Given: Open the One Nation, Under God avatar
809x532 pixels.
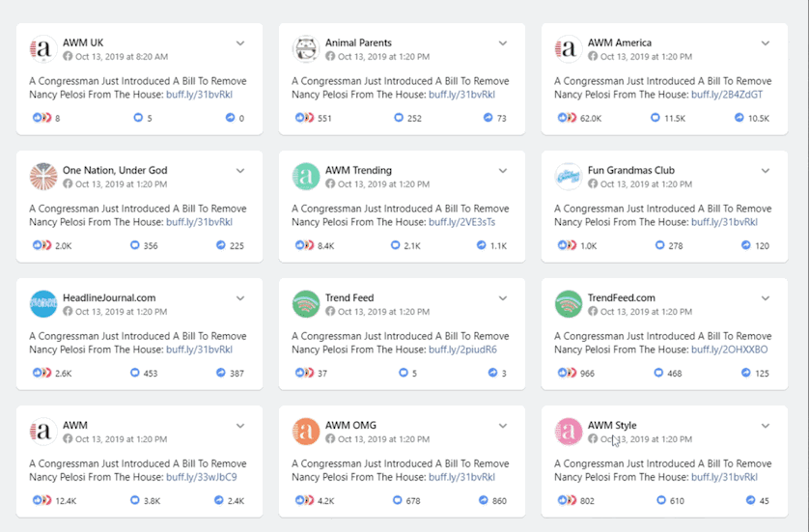Looking at the screenshot, I should tap(43, 177).
